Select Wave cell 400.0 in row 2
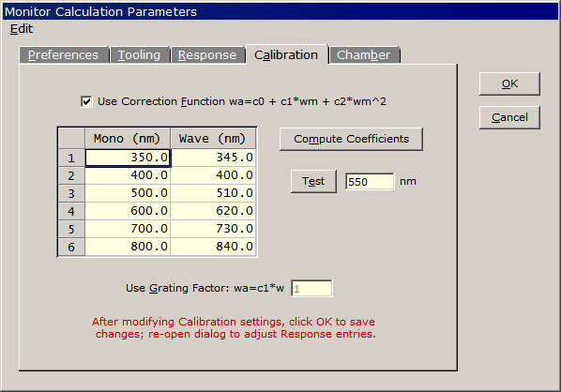The height and width of the screenshot is (392, 561). [x=213, y=175]
